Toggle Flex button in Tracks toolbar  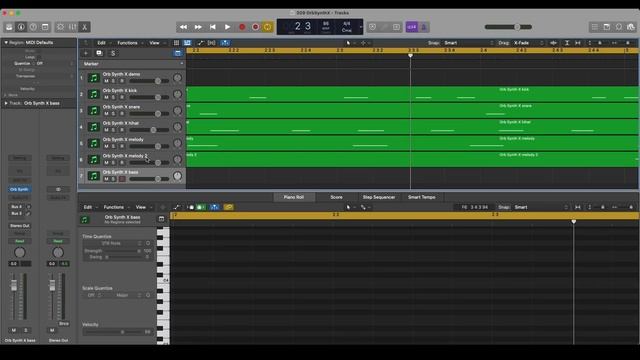click(211, 43)
